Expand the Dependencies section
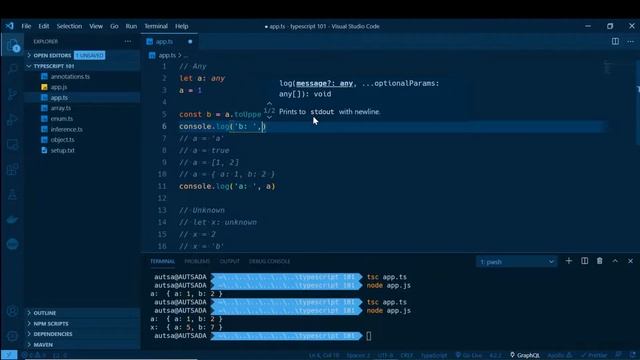 click(82, 334)
